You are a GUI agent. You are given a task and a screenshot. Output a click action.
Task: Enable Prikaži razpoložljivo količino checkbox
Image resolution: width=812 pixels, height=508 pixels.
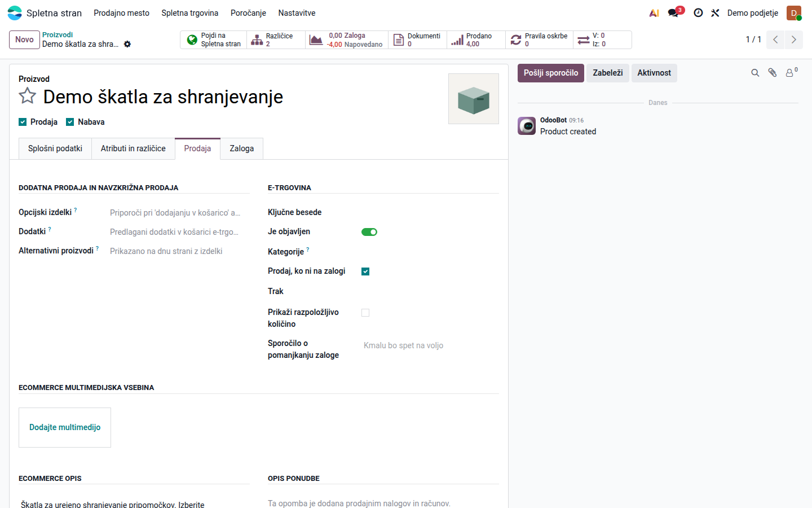[365, 313]
